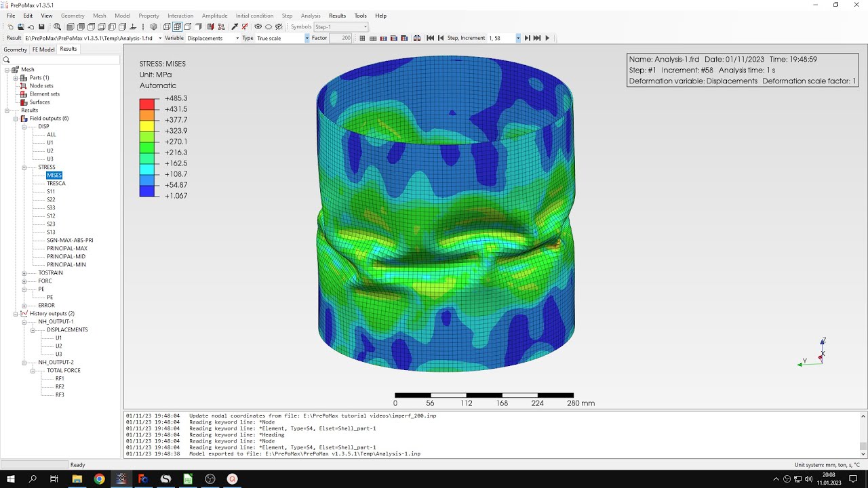Go to first increment
This screenshot has width=868, height=488.
coord(430,38)
